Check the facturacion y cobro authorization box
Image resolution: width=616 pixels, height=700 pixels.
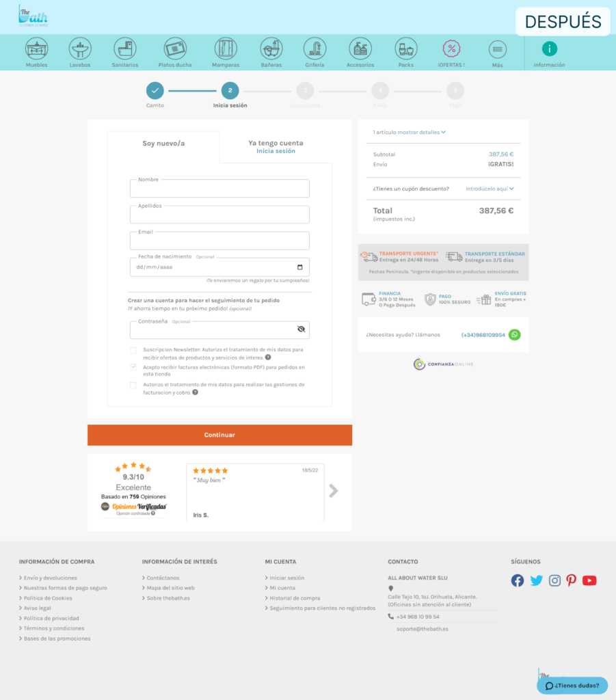[133, 385]
